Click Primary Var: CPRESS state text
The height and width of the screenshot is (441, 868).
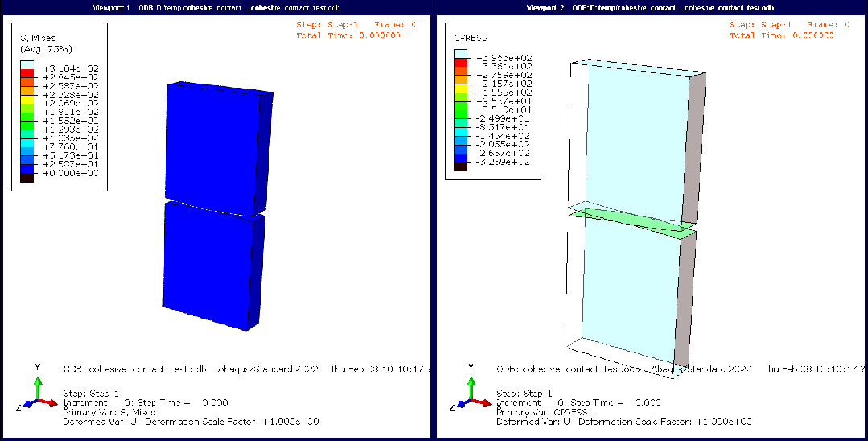(541, 412)
